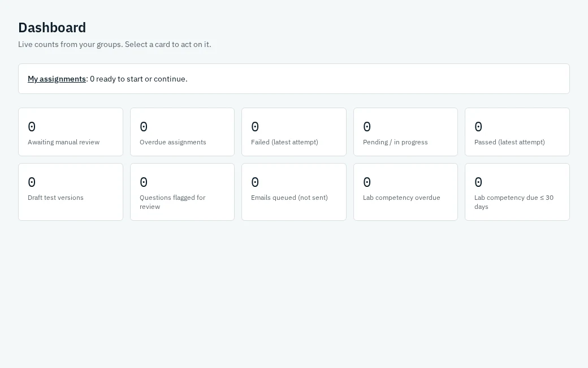Open the Emails queued (not sent) card
The image size is (588, 368).
(294, 192)
